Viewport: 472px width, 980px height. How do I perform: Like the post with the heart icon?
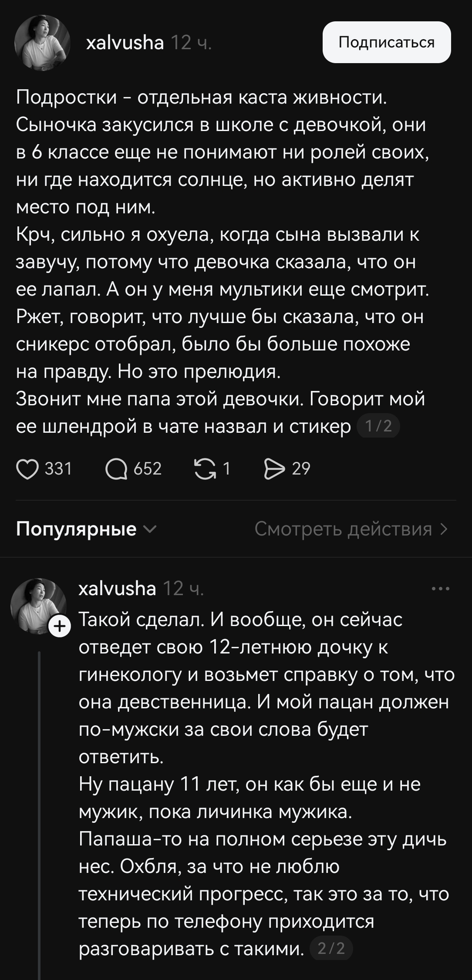[x=27, y=469]
